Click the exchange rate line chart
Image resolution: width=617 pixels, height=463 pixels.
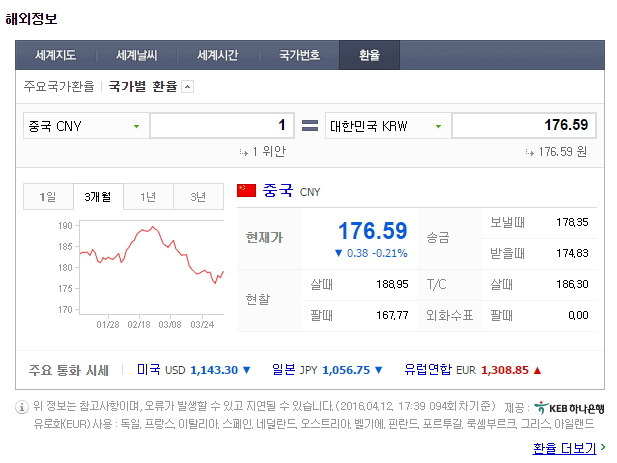[151, 267]
